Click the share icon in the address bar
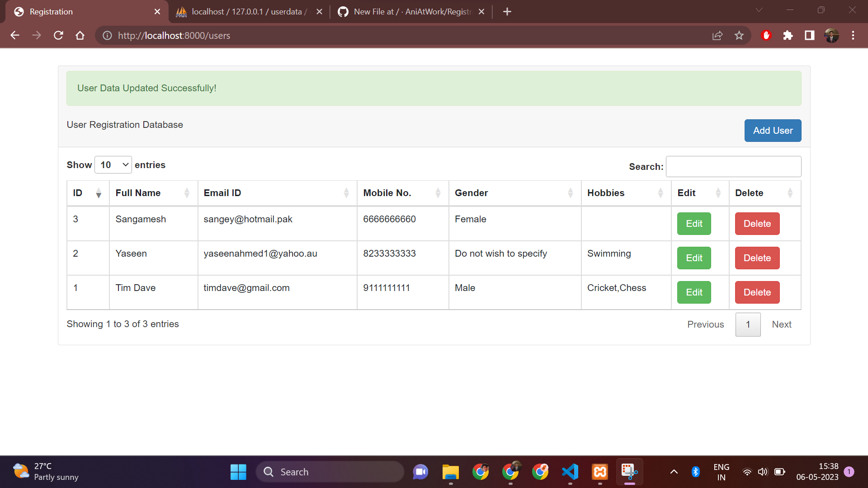This screenshot has width=868, height=488. pos(717,35)
